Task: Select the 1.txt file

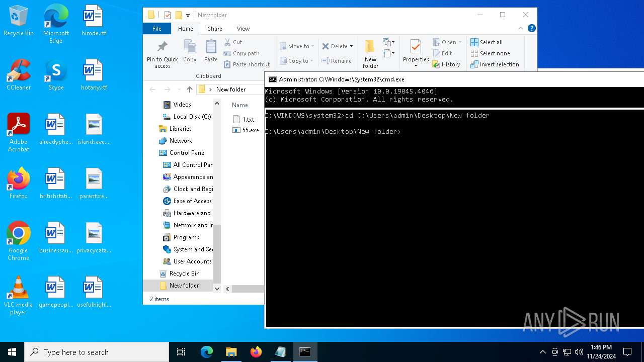Action: pyautogui.click(x=244, y=120)
